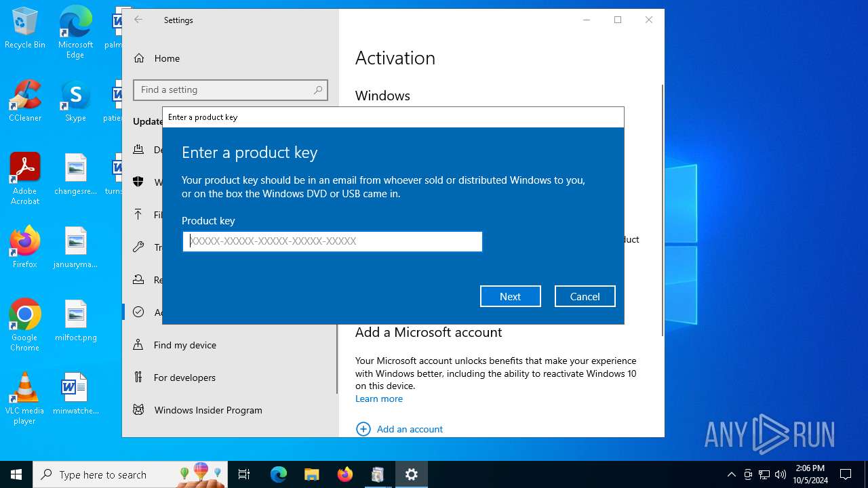Open Skype desktop shortcut
Screen dimensions: 868x488
tap(75, 102)
